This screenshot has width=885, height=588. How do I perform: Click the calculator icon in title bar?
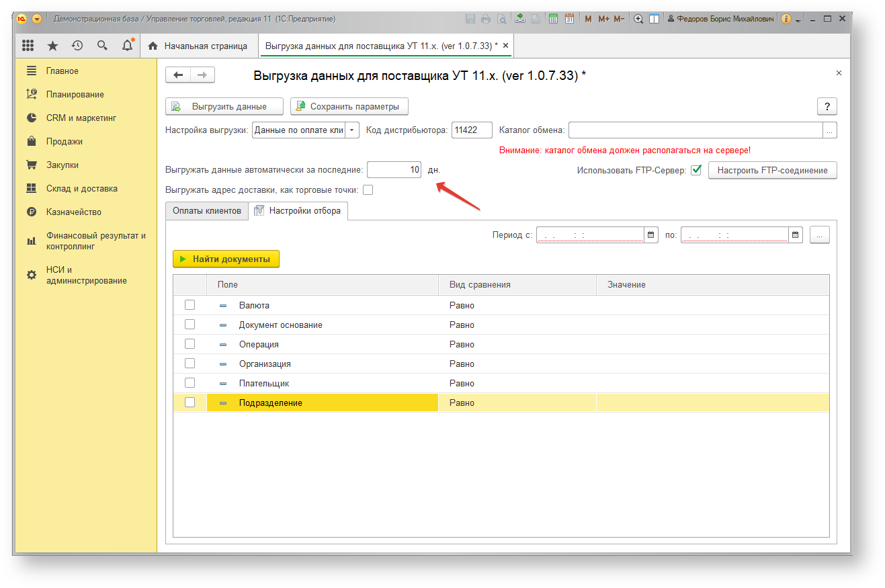click(x=554, y=19)
